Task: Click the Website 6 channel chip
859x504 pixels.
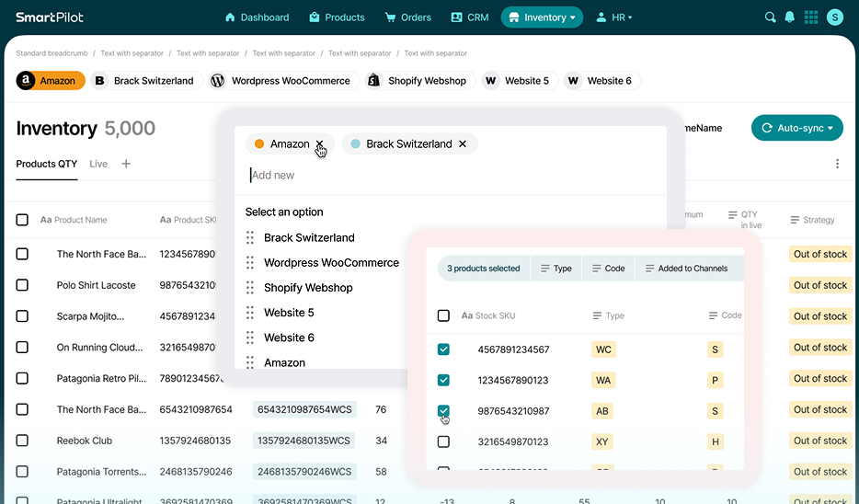Action: click(601, 81)
